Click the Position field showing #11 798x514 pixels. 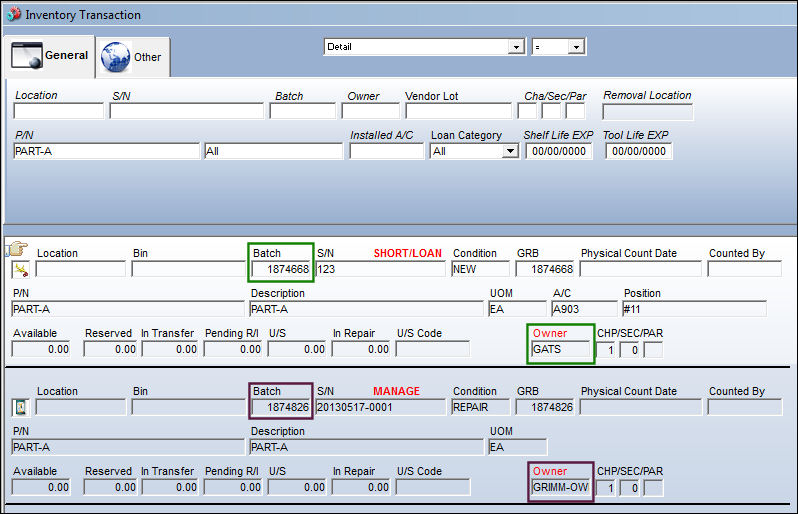694,309
